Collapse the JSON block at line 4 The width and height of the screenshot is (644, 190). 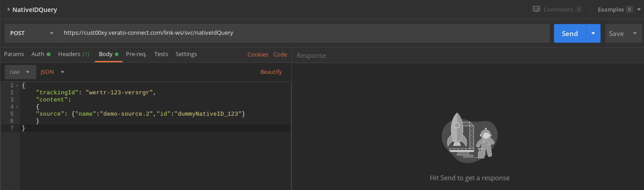coord(17,107)
